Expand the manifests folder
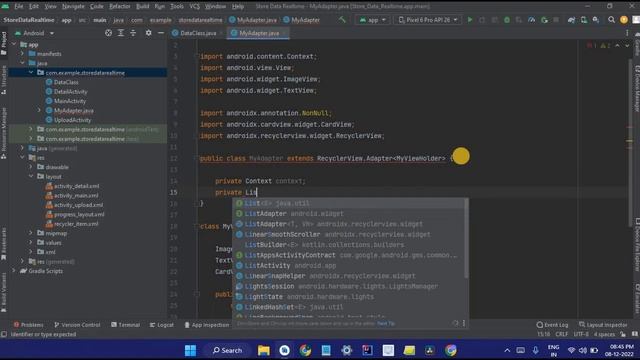The height and width of the screenshot is (360, 640). [22, 53]
